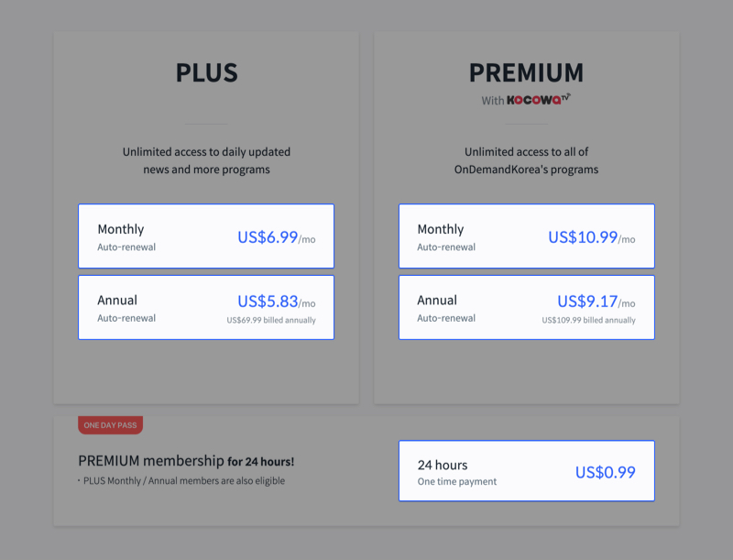Click 'US$109.99 billed annually' note
Image resolution: width=733 pixels, height=560 pixels.
coord(588,320)
